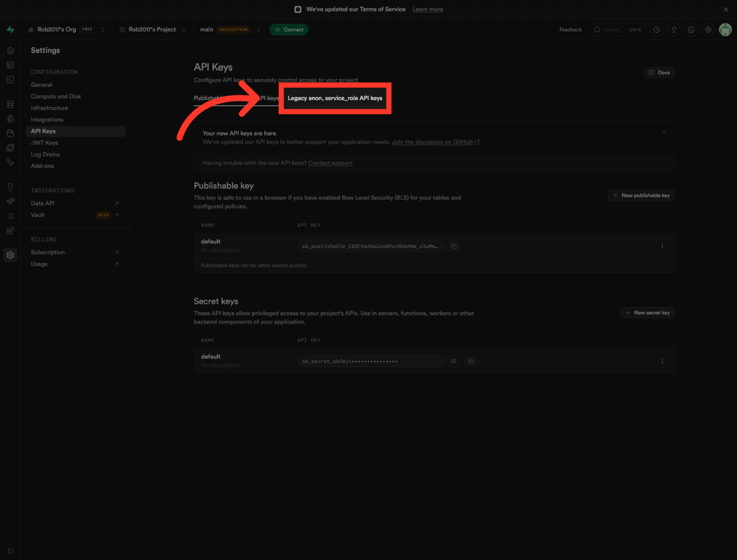Click the Connect button
This screenshot has width=737, height=560.
coord(289,30)
